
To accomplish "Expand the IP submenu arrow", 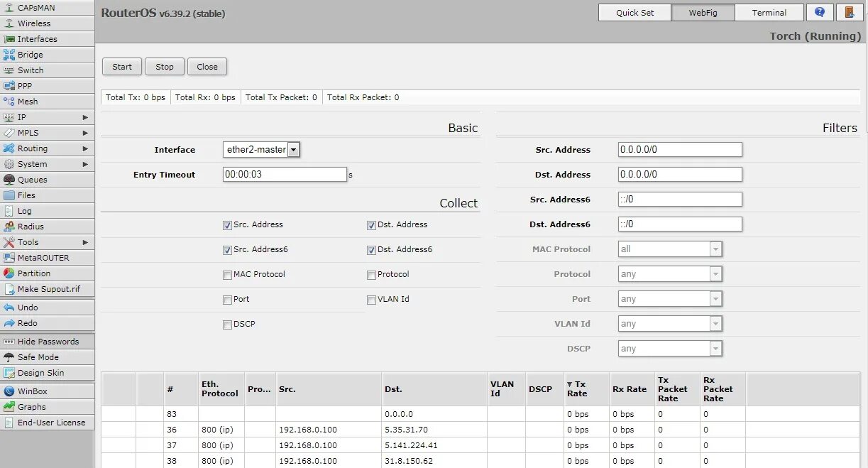I will pyautogui.click(x=85, y=117).
